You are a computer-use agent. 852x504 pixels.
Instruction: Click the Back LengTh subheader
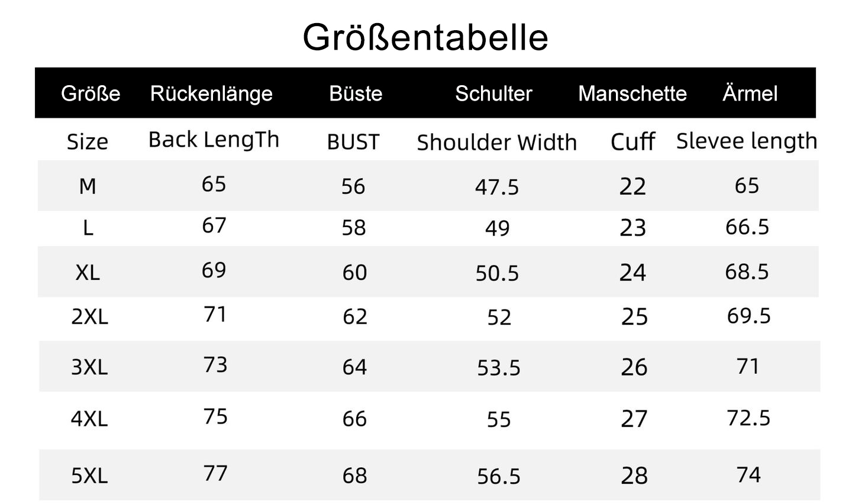(214, 140)
